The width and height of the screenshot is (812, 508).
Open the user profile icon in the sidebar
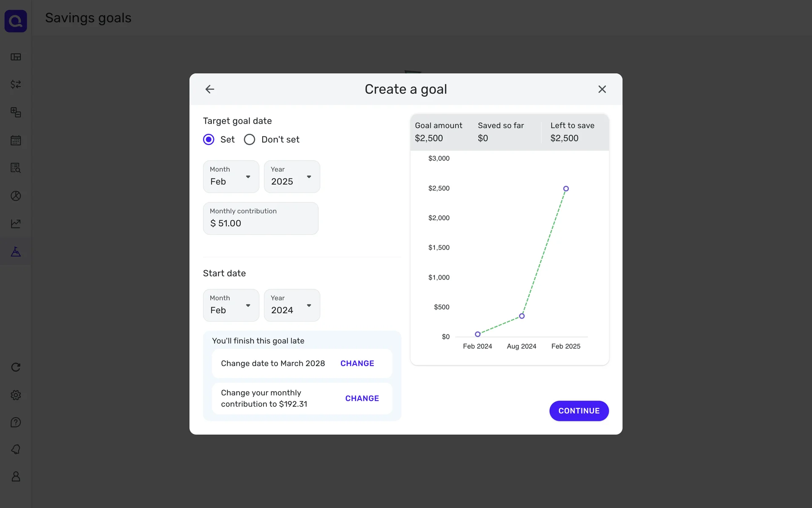point(16,477)
